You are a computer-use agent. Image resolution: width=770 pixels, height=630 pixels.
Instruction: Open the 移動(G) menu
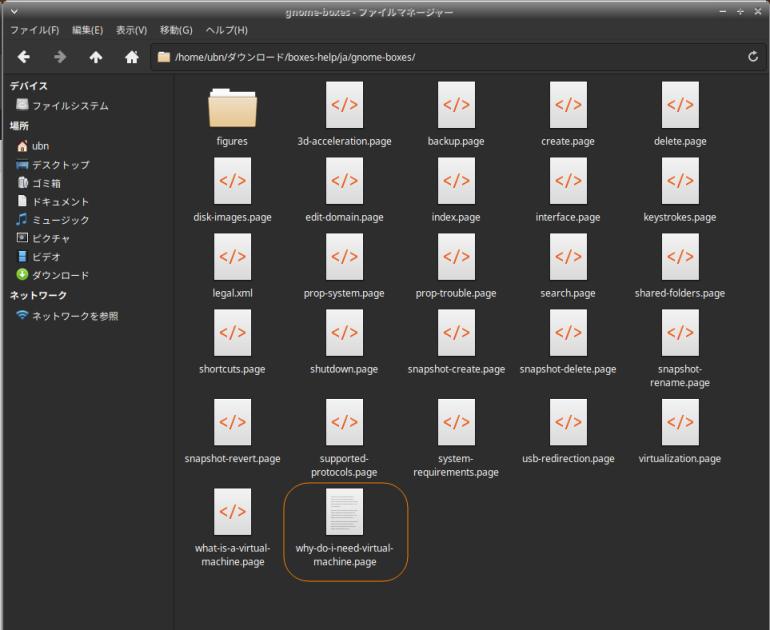coord(176,30)
